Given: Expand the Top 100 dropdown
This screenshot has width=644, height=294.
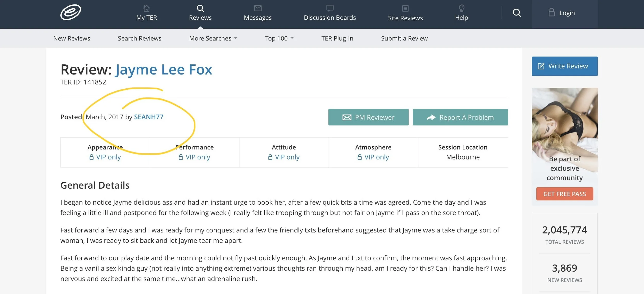Looking at the screenshot, I should 279,38.
